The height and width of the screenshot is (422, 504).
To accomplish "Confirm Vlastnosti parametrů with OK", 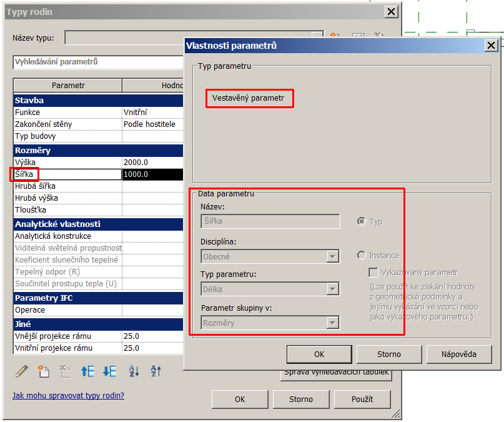I will coord(319,354).
